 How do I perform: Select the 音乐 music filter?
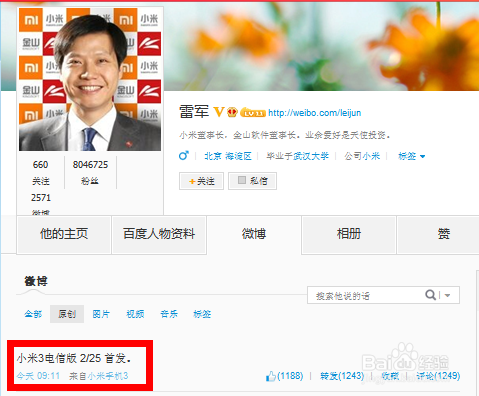tap(169, 314)
